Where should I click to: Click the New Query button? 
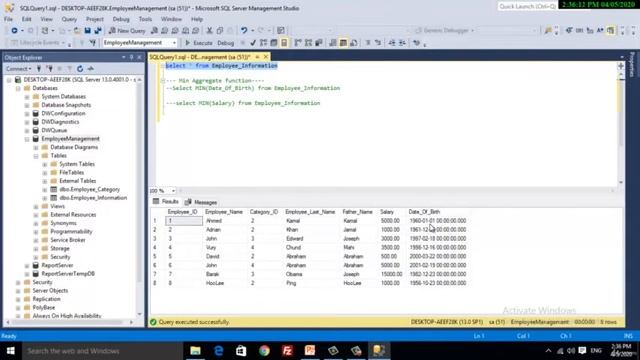127,31
